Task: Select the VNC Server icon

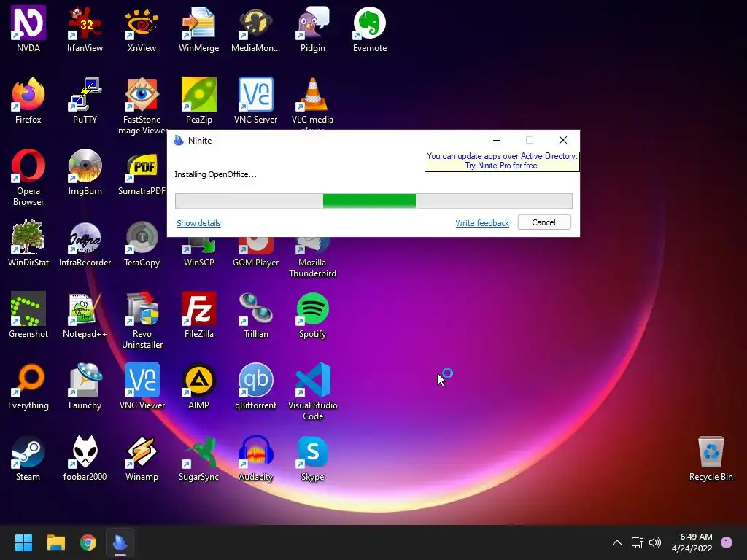Action: [255, 94]
